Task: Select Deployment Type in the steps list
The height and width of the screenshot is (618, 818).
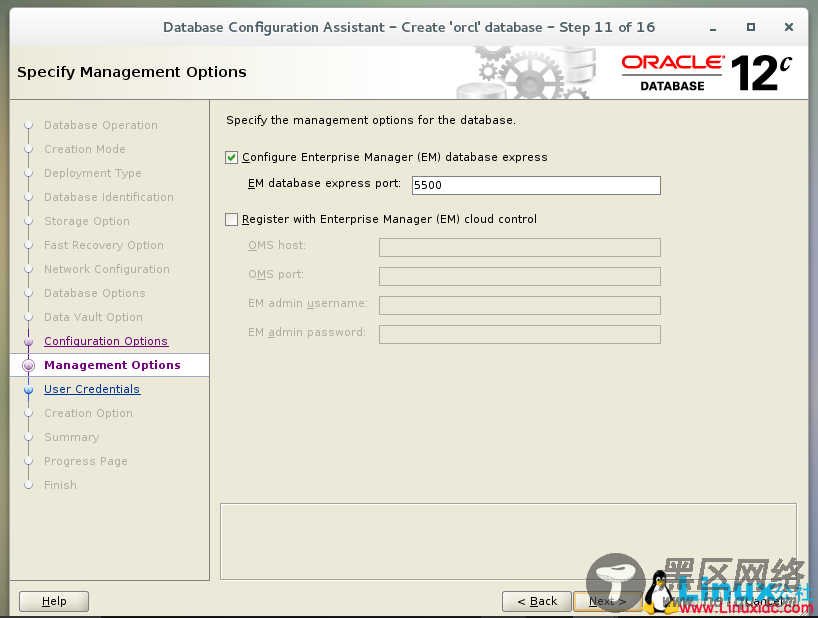Action: pos(93,173)
